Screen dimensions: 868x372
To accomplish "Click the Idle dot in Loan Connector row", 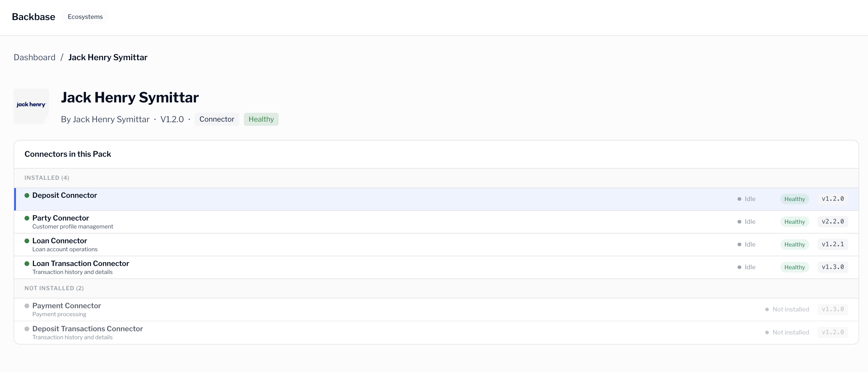I will (x=739, y=245).
